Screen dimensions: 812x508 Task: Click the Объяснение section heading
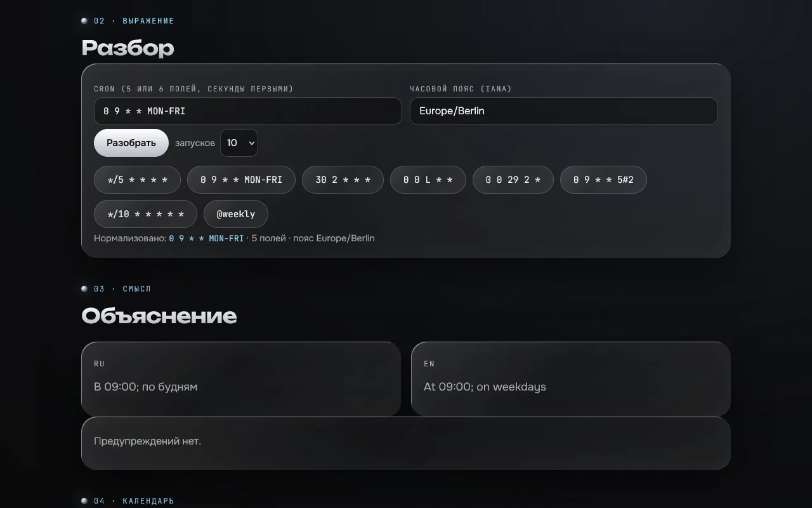(159, 316)
